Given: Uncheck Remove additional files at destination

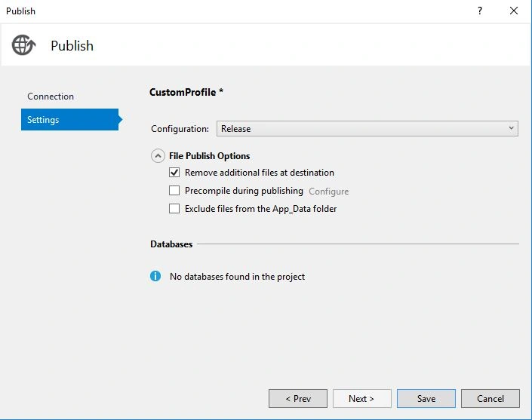Looking at the screenshot, I should click(x=174, y=172).
